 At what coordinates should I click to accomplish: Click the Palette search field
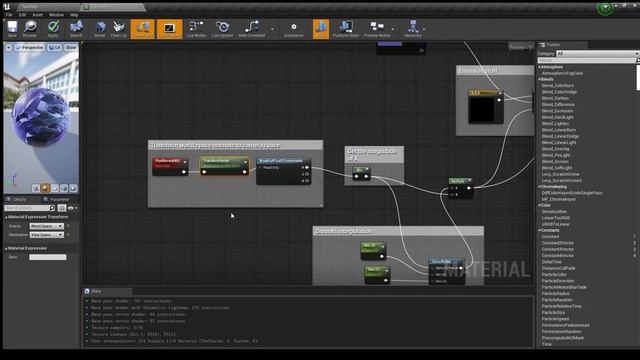coord(587,60)
